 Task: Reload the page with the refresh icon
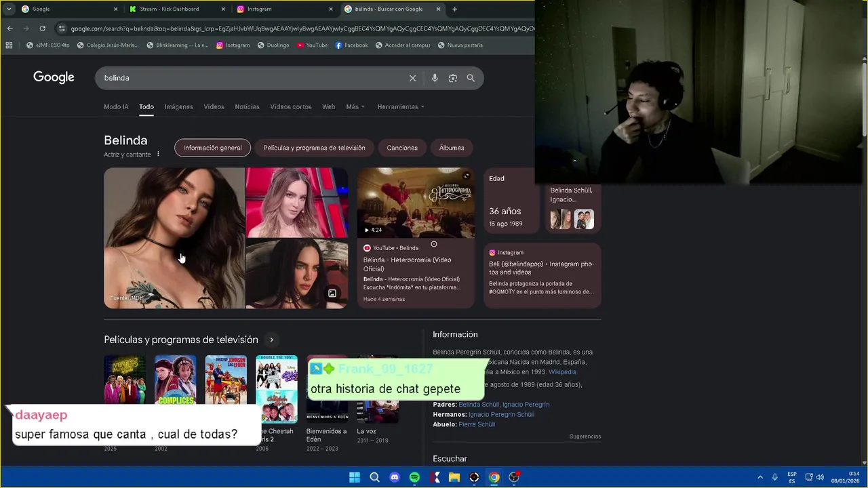pyautogui.click(x=42, y=28)
